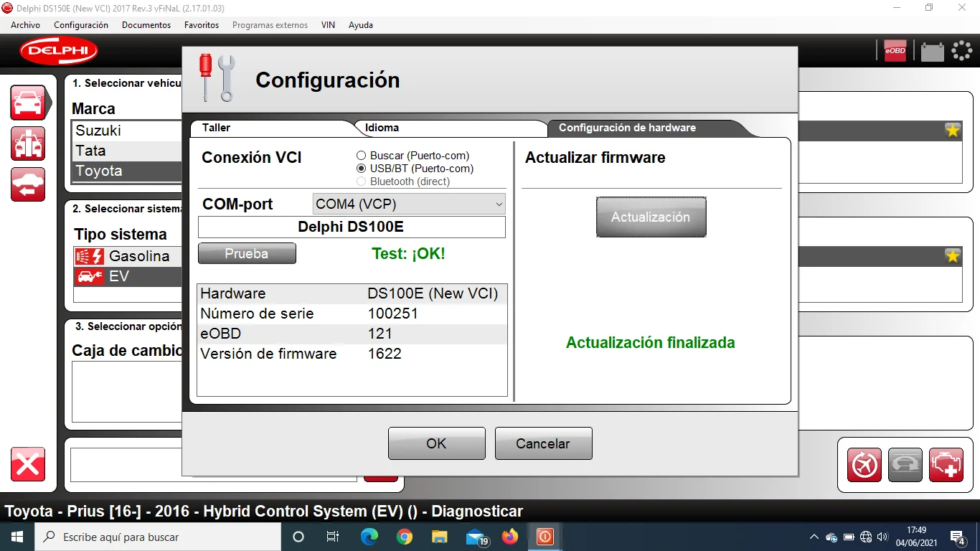
Task: Click the Delphi DS100E device field
Action: (x=352, y=227)
